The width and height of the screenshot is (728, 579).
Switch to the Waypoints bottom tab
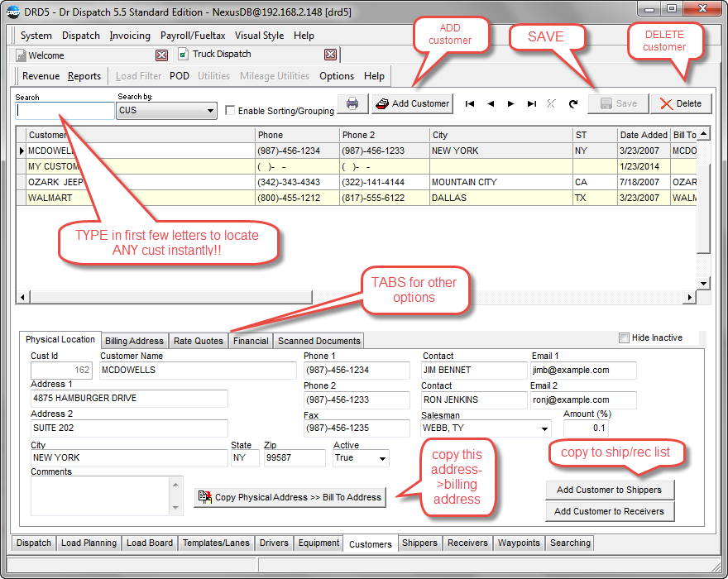click(x=519, y=543)
